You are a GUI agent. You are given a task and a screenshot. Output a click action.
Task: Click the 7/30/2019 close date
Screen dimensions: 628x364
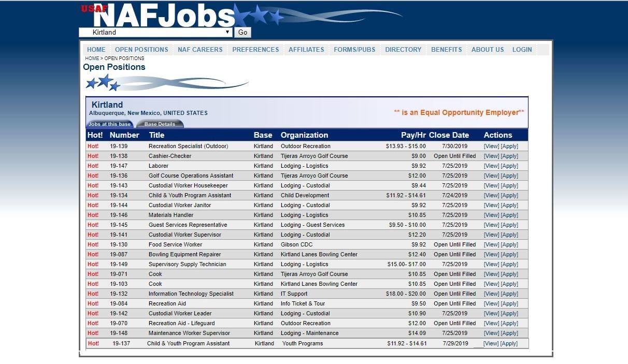454,147
